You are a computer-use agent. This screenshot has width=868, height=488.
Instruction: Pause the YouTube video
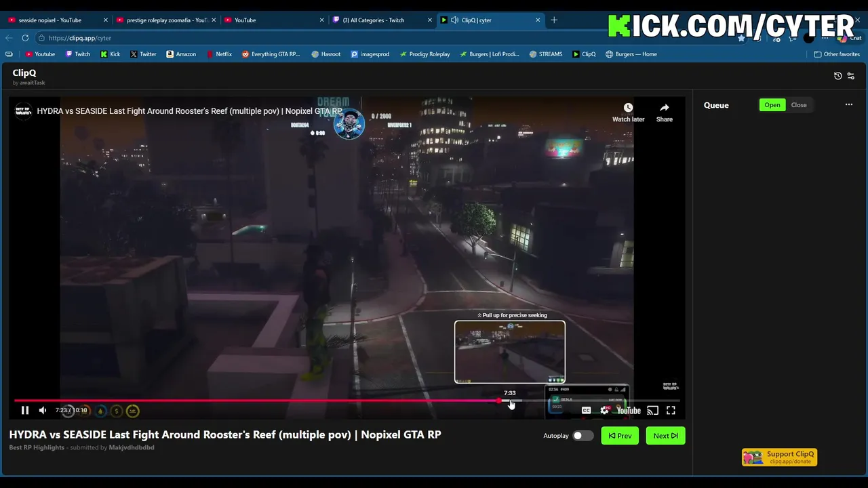(x=25, y=410)
